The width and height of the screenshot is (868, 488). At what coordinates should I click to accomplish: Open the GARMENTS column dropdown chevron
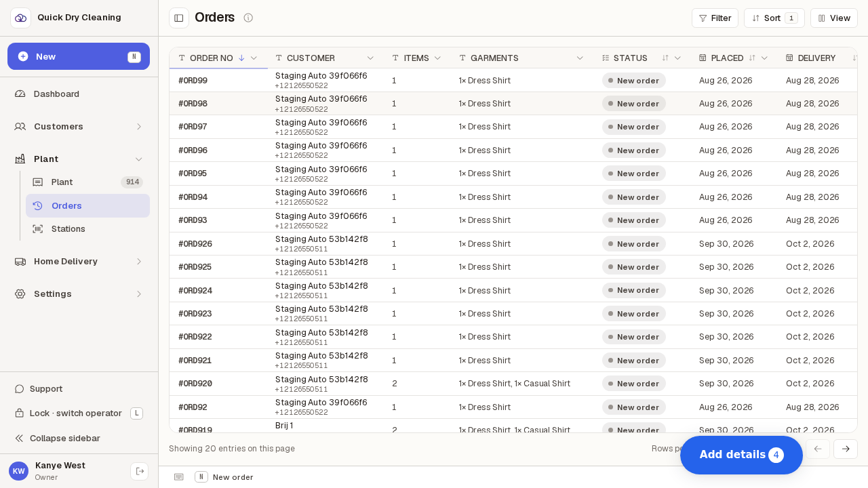[x=580, y=58]
